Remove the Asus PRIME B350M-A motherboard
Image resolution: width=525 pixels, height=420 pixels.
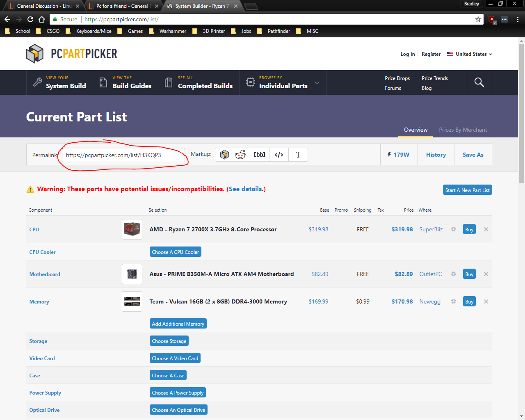point(486,274)
